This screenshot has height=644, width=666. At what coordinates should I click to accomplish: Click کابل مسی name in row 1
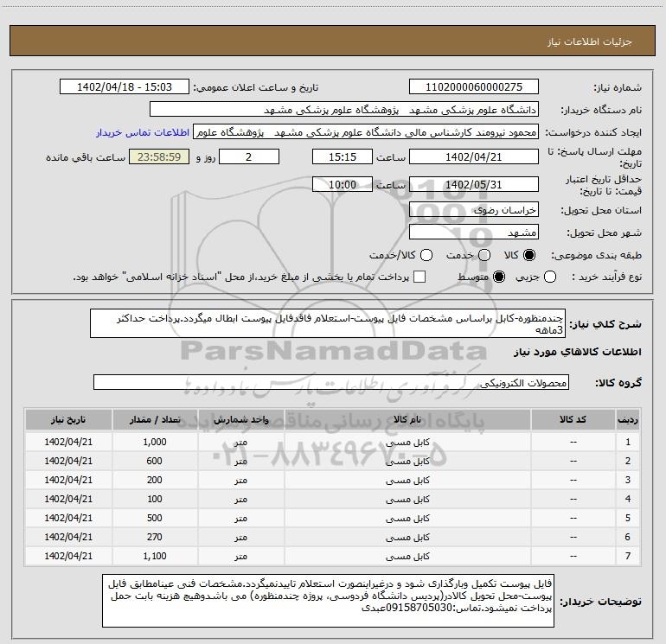click(407, 443)
